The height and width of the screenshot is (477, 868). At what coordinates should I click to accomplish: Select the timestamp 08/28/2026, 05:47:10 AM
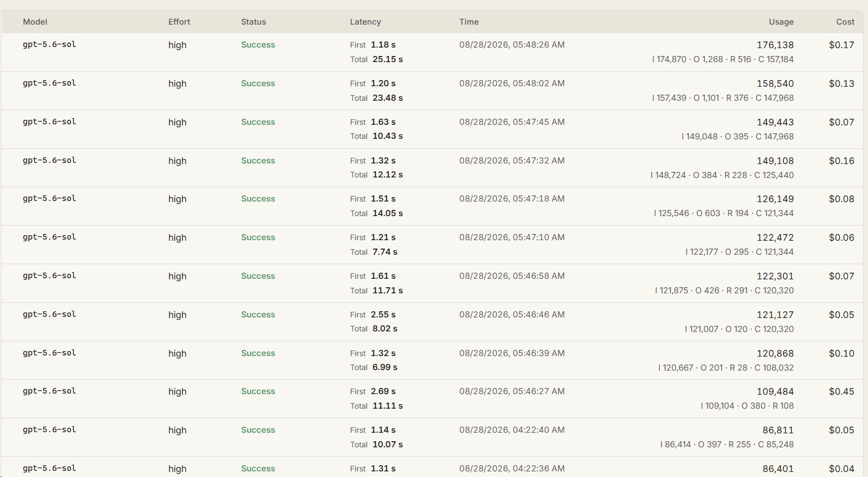tap(512, 237)
